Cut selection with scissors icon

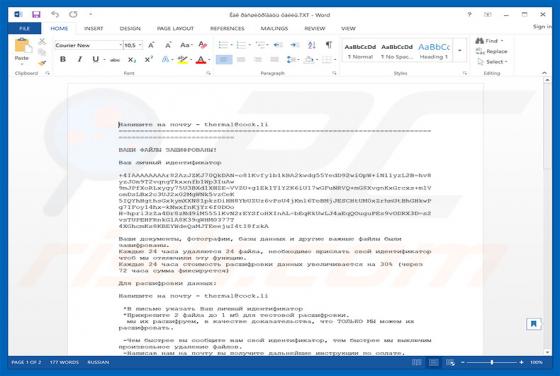pyautogui.click(x=42, y=41)
